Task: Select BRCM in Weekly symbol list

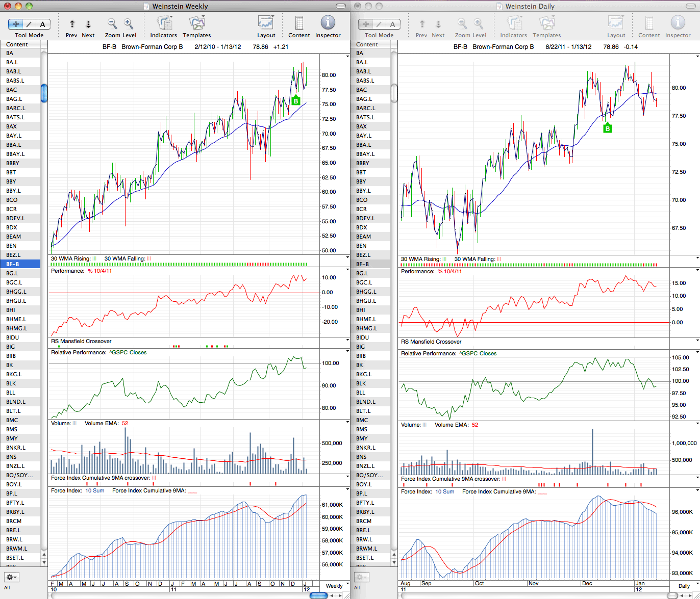Action: [20, 521]
